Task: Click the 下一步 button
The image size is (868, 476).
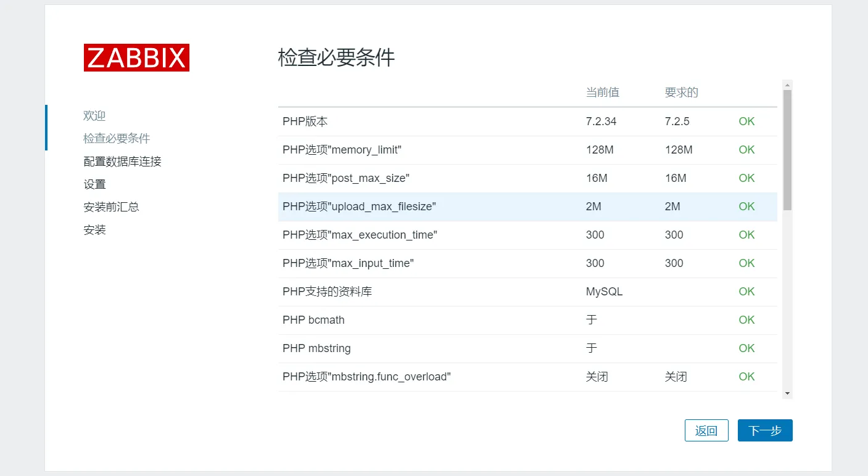Action: [x=764, y=430]
